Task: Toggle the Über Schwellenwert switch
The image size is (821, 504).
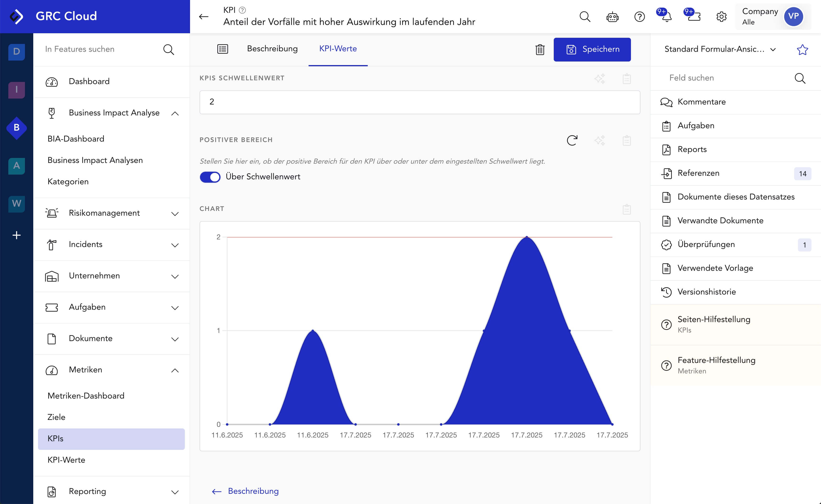Action: pos(210,177)
